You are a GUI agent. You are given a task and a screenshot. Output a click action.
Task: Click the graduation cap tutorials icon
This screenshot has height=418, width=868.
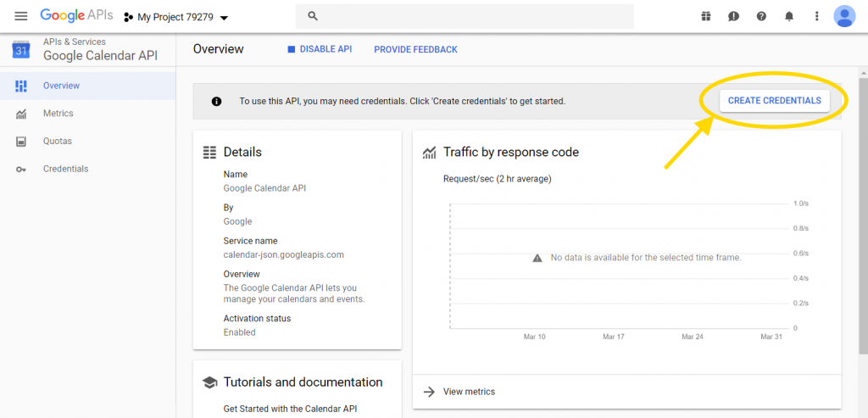[x=210, y=382]
